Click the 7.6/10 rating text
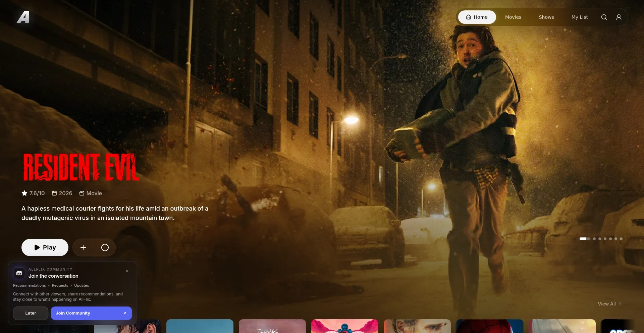The height and width of the screenshot is (333, 644). pyautogui.click(x=37, y=193)
